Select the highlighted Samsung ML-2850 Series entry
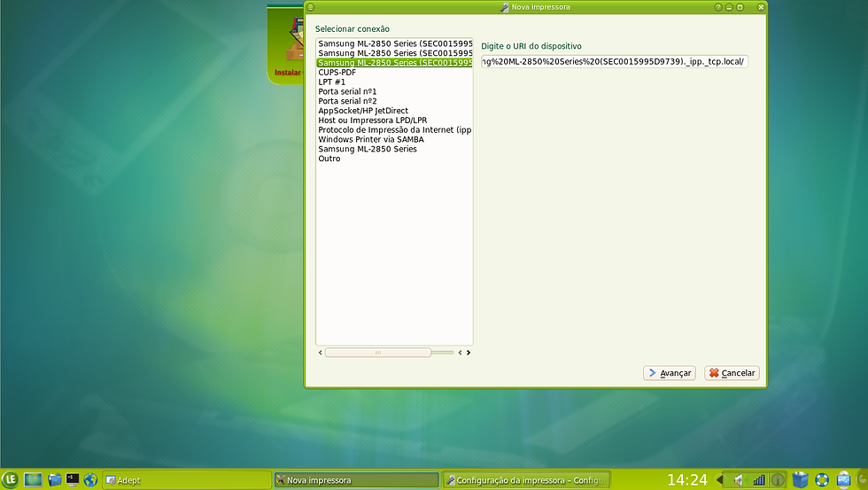The height and width of the screenshot is (490, 868). pyautogui.click(x=394, y=63)
